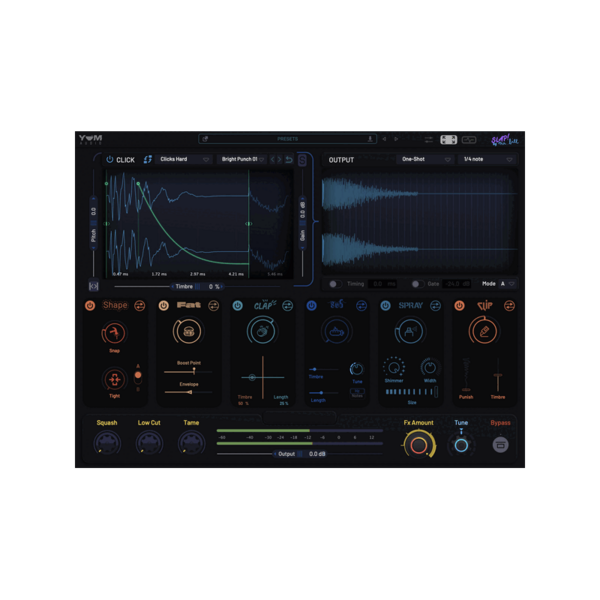Image resolution: width=600 pixels, height=600 pixels.
Task: Open the Fat module settings icon
Action: click(214, 305)
